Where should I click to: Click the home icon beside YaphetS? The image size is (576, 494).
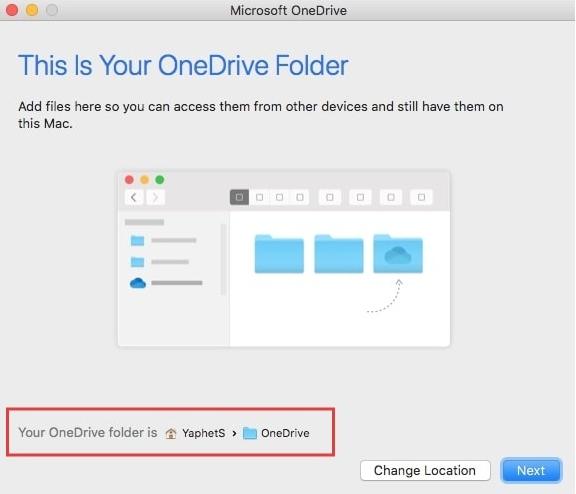tap(171, 433)
